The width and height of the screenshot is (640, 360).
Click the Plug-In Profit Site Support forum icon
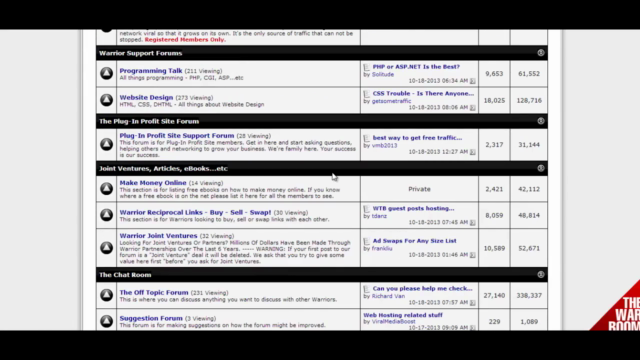click(x=107, y=144)
